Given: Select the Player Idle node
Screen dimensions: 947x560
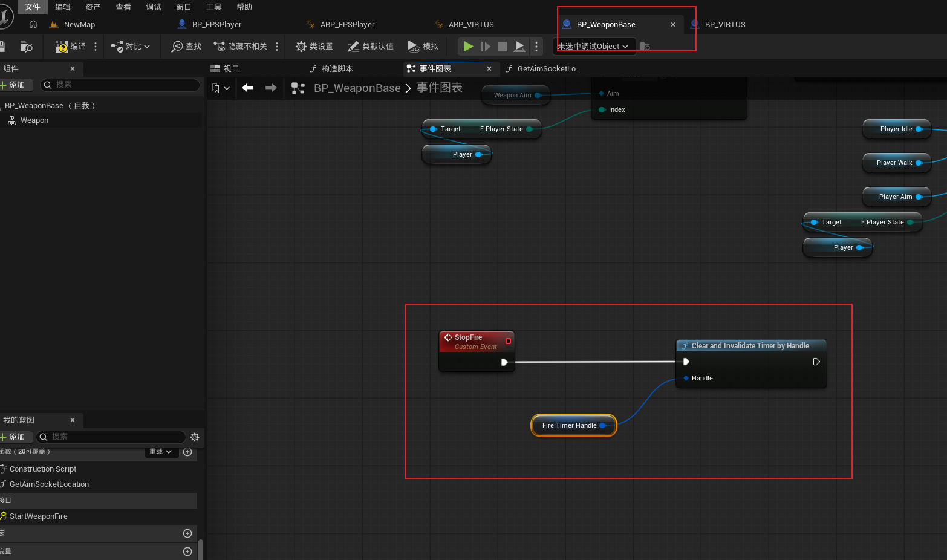Looking at the screenshot, I should coord(896,129).
